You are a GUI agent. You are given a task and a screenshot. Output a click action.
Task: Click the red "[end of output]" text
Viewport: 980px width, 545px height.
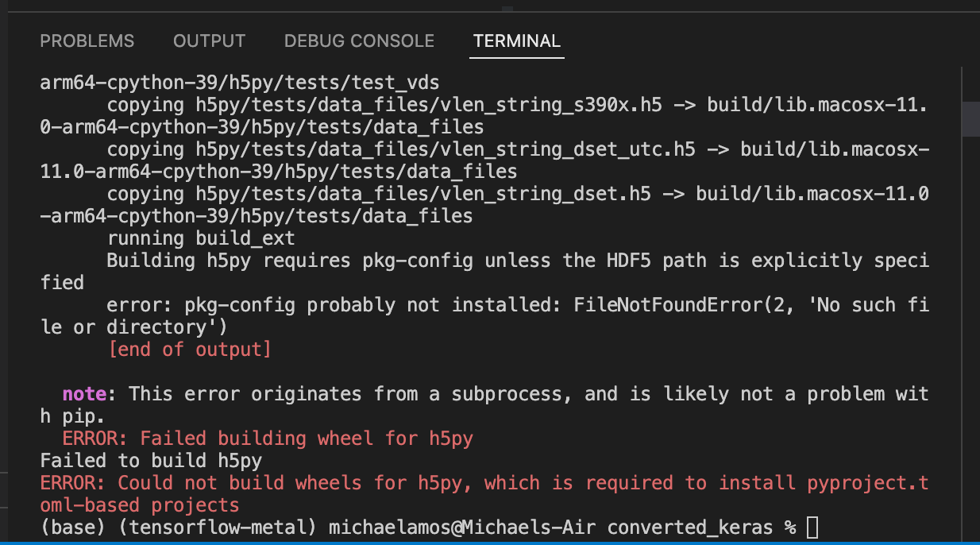(x=190, y=350)
